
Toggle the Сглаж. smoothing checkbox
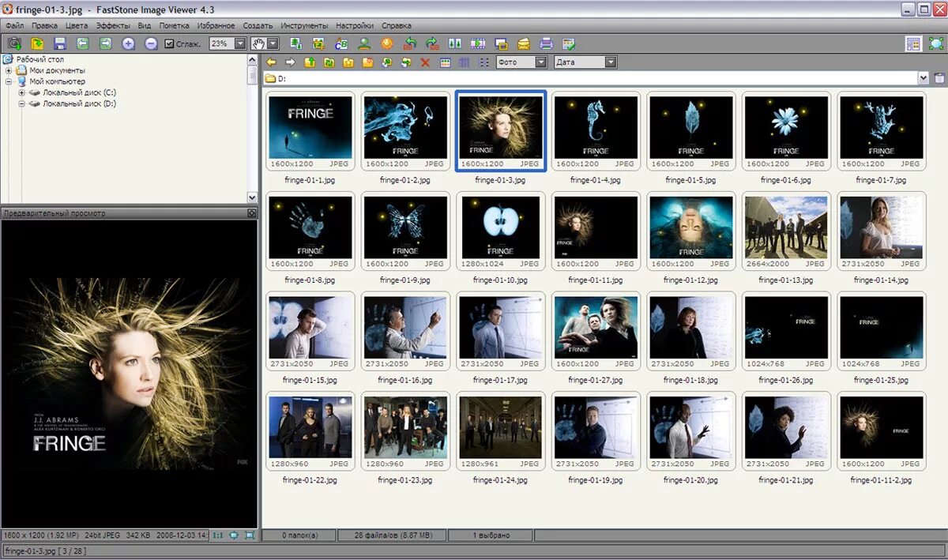169,43
